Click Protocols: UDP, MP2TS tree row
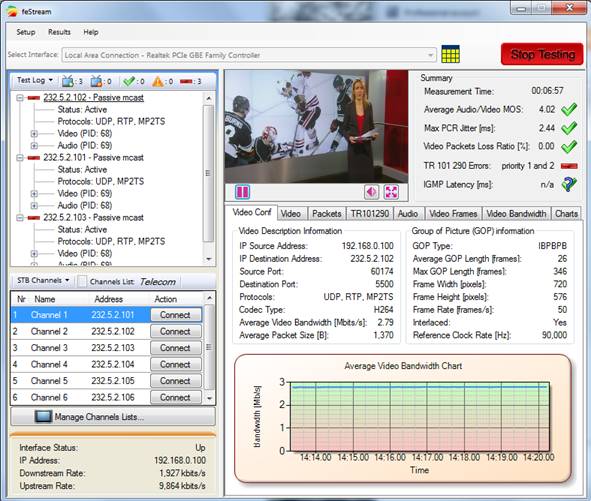Screen dimensions: 591x501 pos(101,181)
